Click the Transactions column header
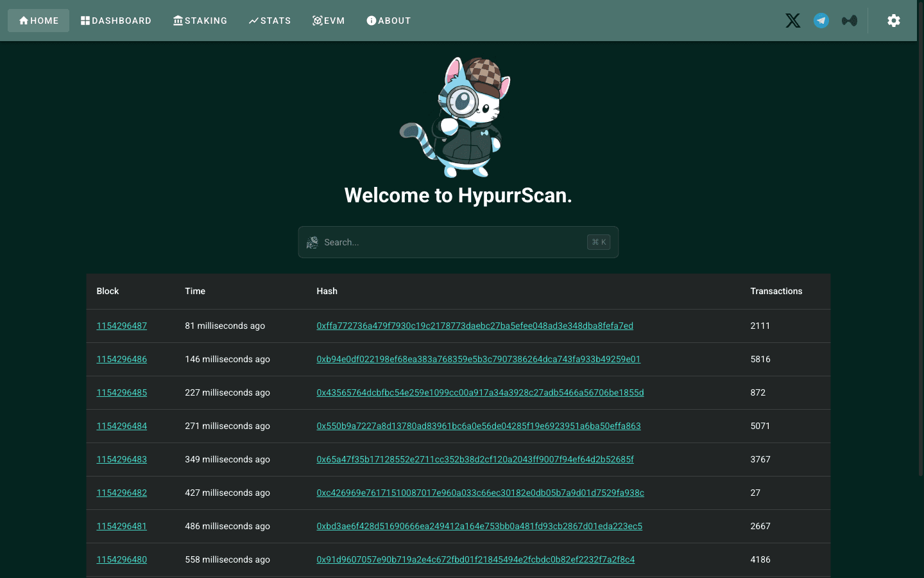The image size is (924, 578). 776,291
